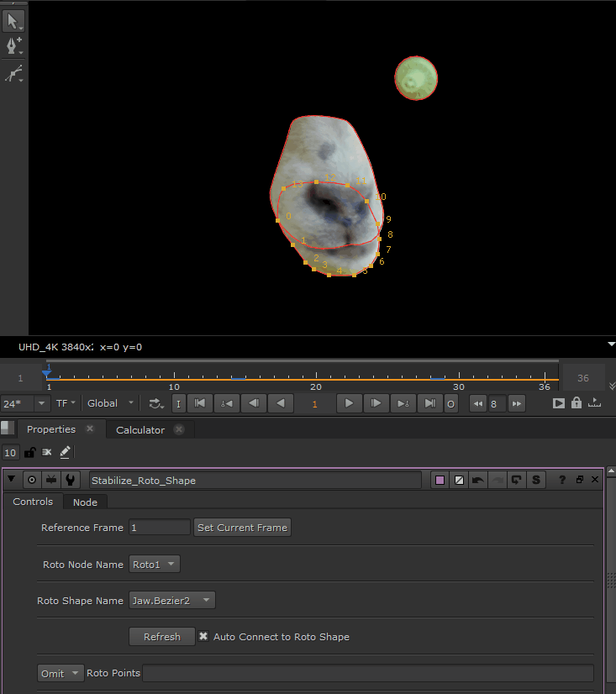Screen dimensions: 616x694
Task: Open node help question mark
Action: (562, 480)
